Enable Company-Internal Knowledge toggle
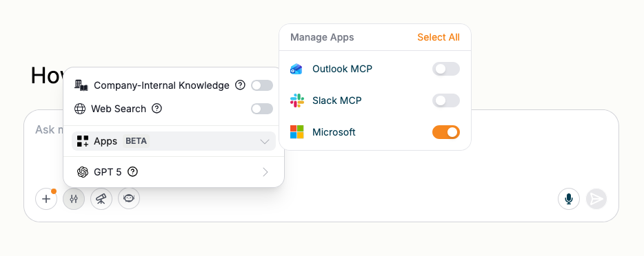Image resolution: width=644 pixels, height=256 pixels. pyautogui.click(x=262, y=85)
